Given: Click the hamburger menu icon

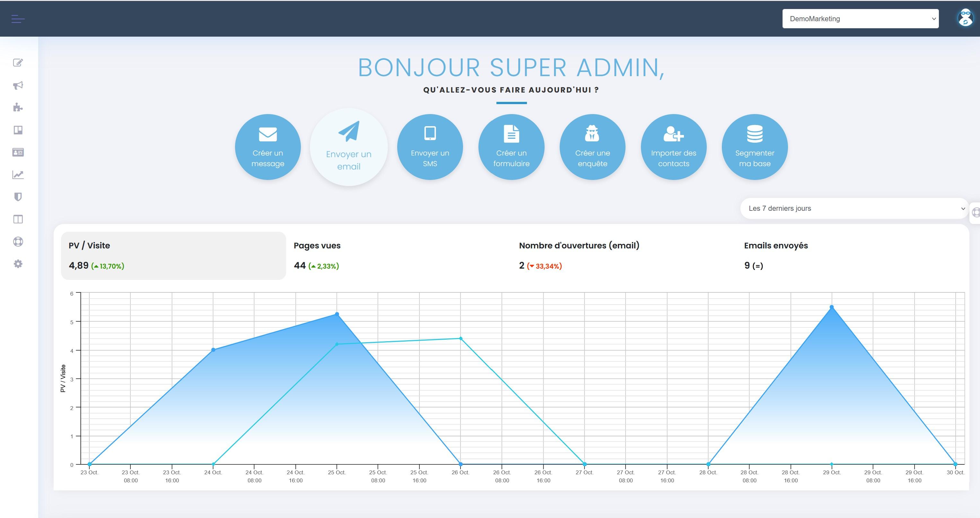Looking at the screenshot, I should (x=18, y=19).
